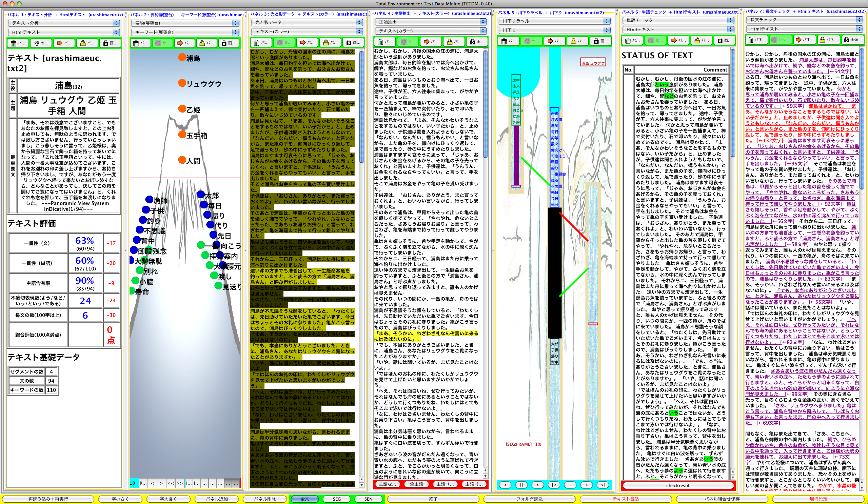868x504 pixels.
Task: Click the テキスト読込 button
Action: click(625, 499)
